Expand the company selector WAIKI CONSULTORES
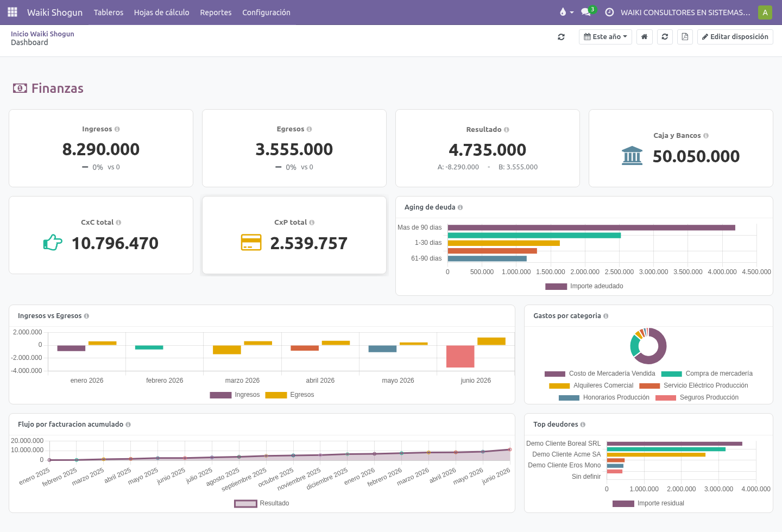The height and width of the screenshot is (532, 782). pos(685,12)
